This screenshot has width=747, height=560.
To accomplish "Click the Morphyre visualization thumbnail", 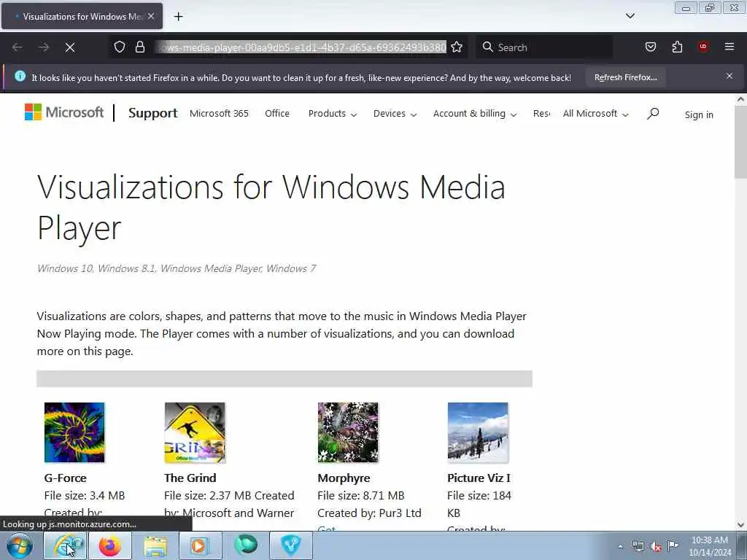I will (348, 432).
